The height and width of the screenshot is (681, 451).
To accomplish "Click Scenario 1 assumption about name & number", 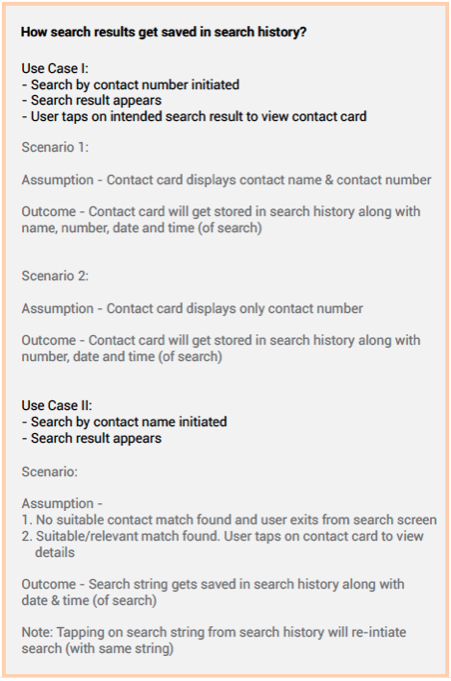I will 226,180.
